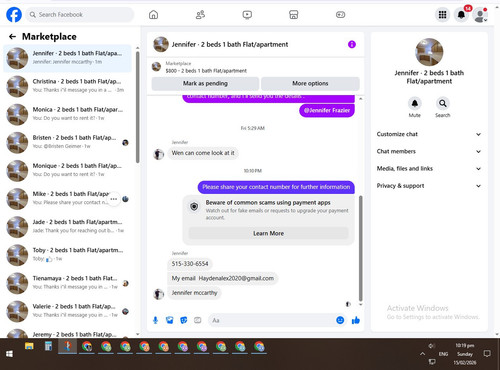Open File Explorer from the taskbar
The image size is (500, 370).
[29, 347]
